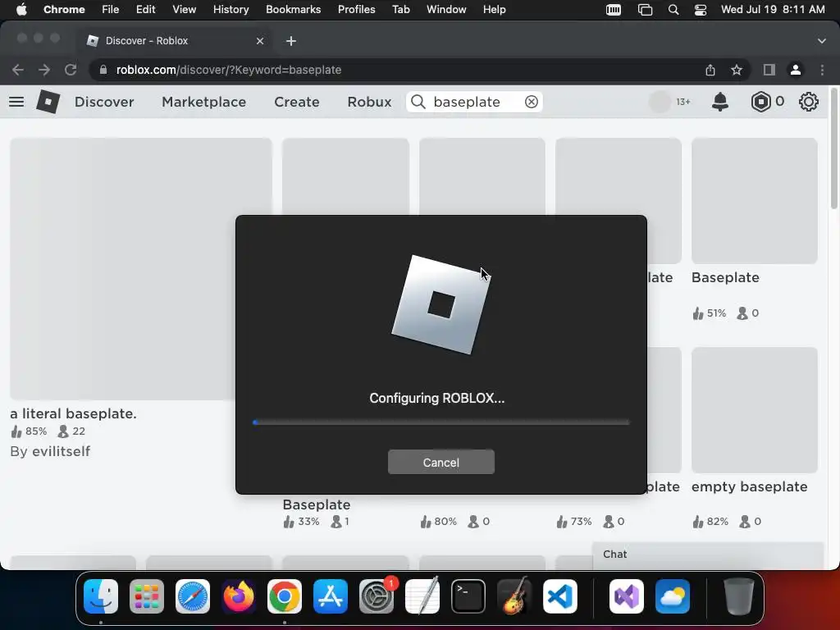Open the Robux page
The width and height of the screenshot is (840, 630).
[369, 102]
